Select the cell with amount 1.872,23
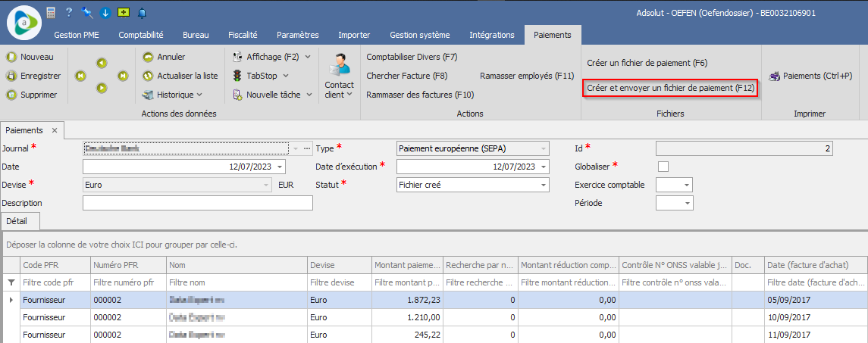Viewport: 868px width, 343px height. 407,301
